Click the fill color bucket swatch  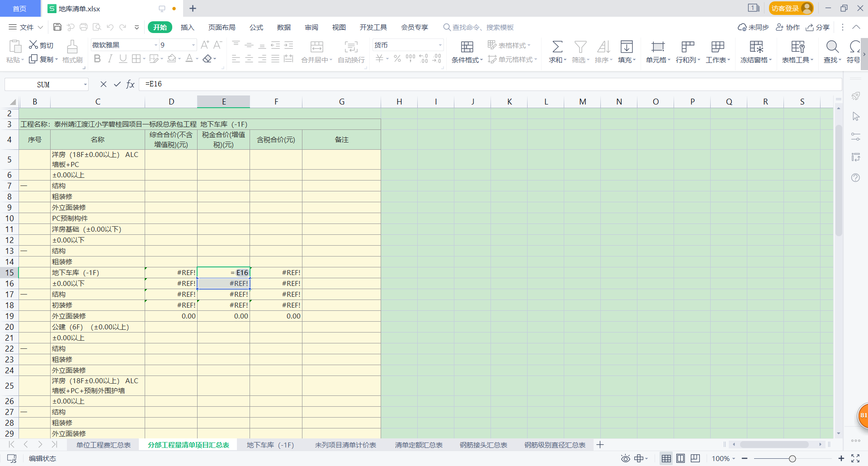click(x=172, y=59)
